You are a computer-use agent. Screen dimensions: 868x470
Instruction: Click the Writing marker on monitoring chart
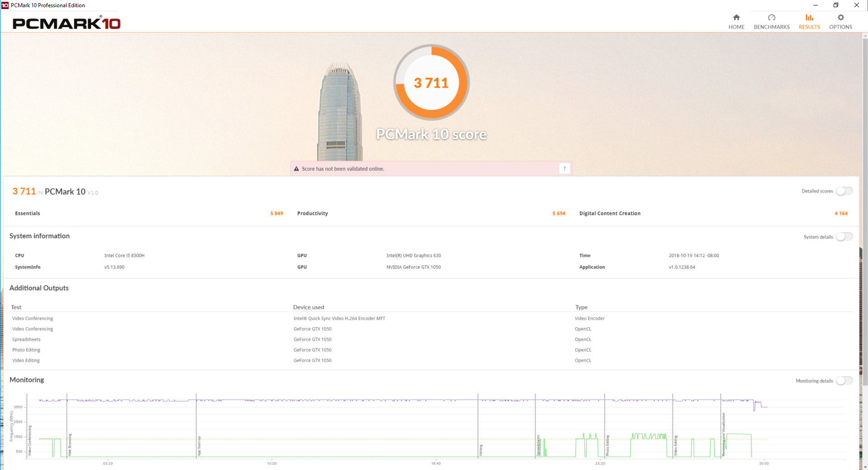481,450
